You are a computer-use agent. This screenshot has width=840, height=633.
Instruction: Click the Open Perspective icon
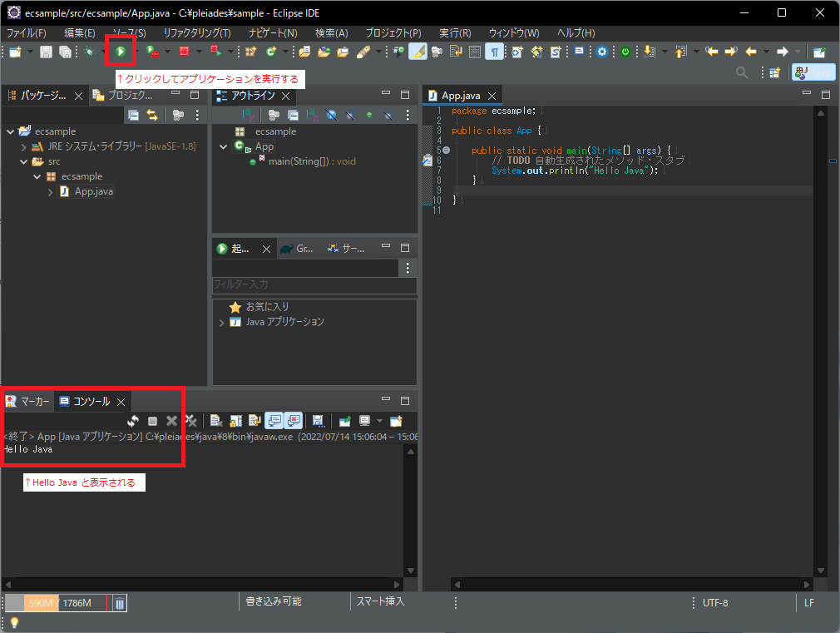774,72
